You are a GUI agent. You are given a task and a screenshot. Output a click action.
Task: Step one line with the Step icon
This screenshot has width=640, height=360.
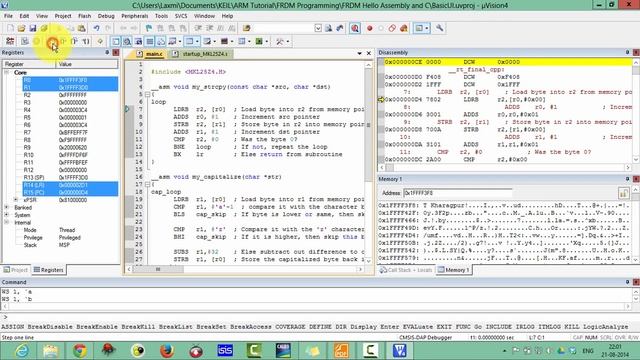[52, 41]
